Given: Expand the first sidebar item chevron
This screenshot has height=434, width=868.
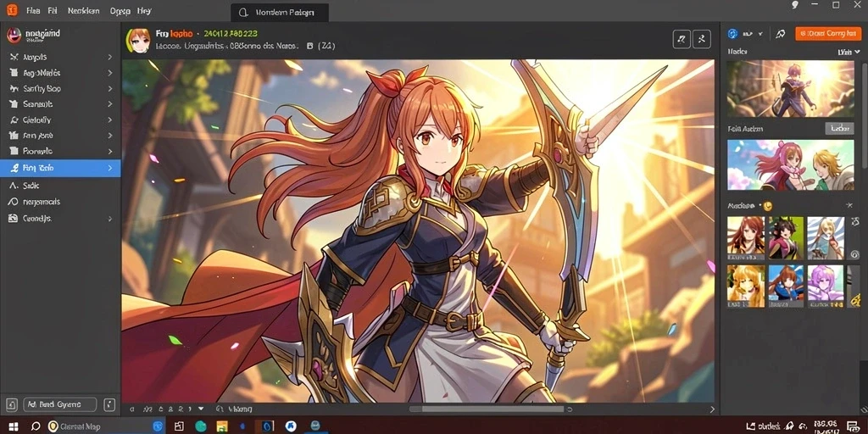Looking at the screenshot, I should 109,57.
